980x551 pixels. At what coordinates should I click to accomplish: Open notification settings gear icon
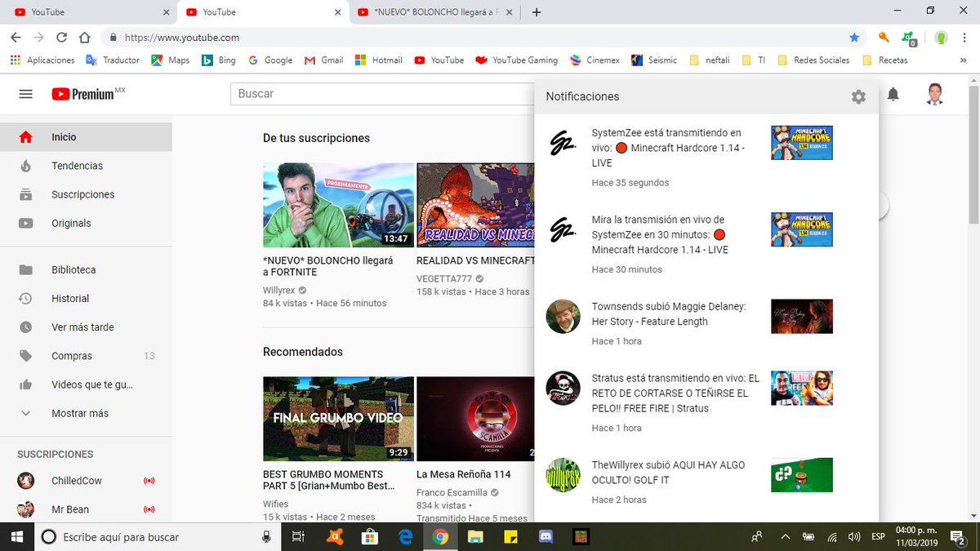(858, 96)
